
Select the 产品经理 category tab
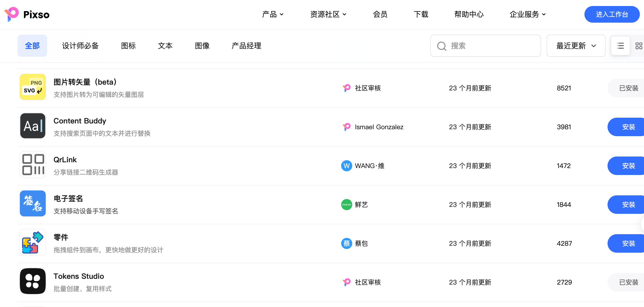pyautogui.click(x=247, y=46)
